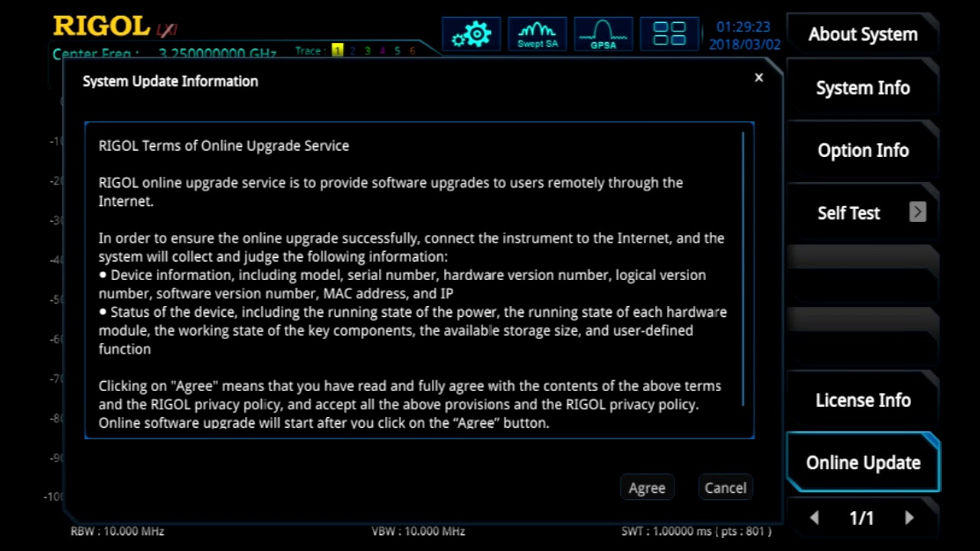The width and height of the screenshot is (980, 551).
Task: Click the Self Test menu label
Action: 848,213
